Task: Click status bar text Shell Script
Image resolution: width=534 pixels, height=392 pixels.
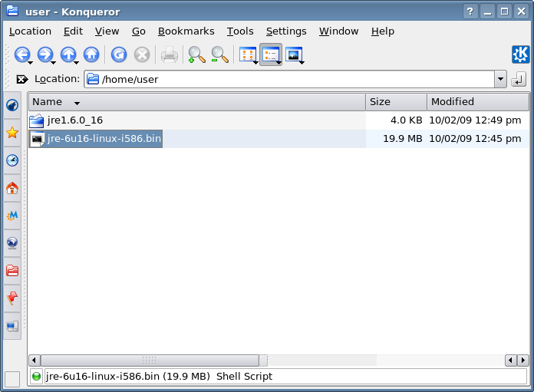Action: pos(244,377)
